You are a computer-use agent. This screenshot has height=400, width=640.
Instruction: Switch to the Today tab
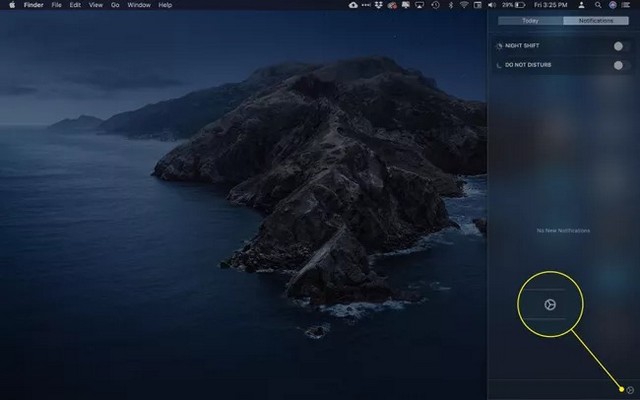coord(530,20)
